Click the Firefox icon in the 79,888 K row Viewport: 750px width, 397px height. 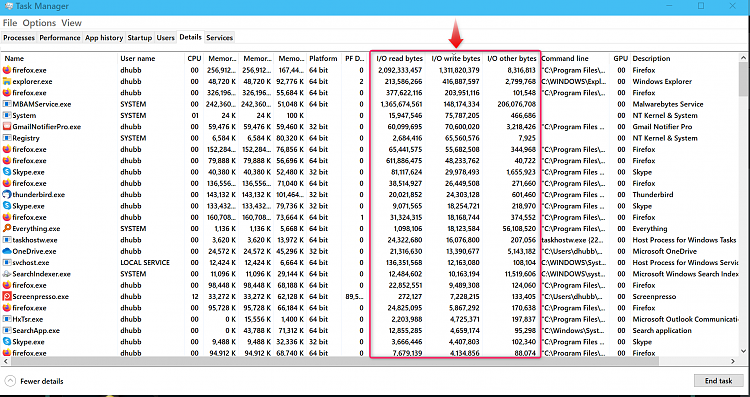[x=7, y=161]
